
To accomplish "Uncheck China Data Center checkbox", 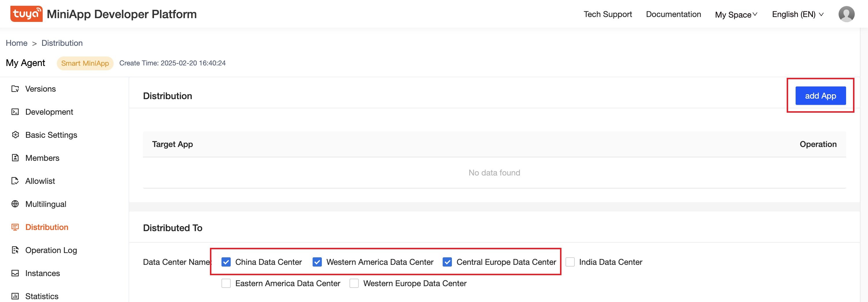I will point(226,262).
